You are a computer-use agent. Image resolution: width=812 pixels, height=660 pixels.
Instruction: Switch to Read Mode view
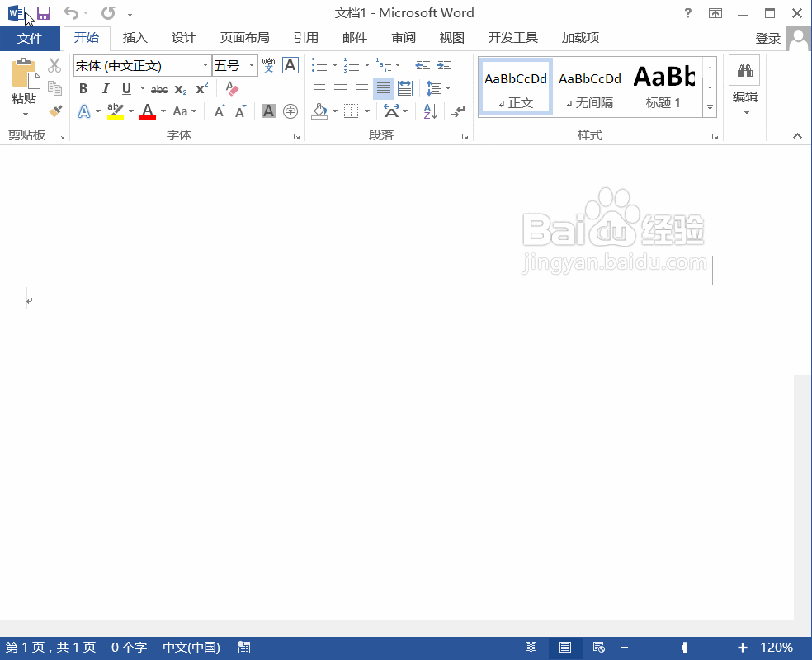pos(531,647)
